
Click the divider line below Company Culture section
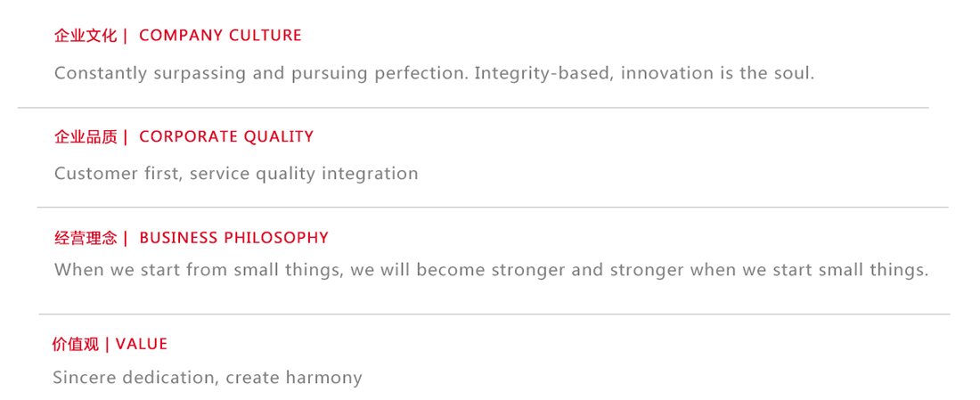point(472,108)
